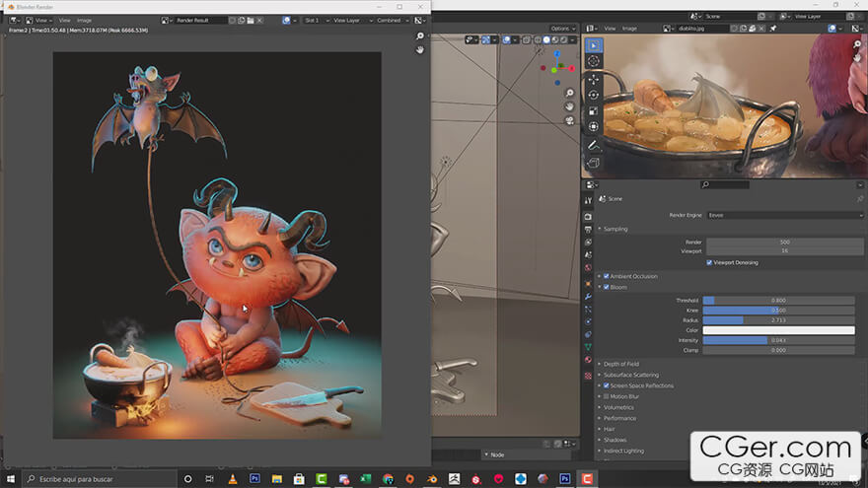Click zoom icon in Blender Render window

click(419, 35)
